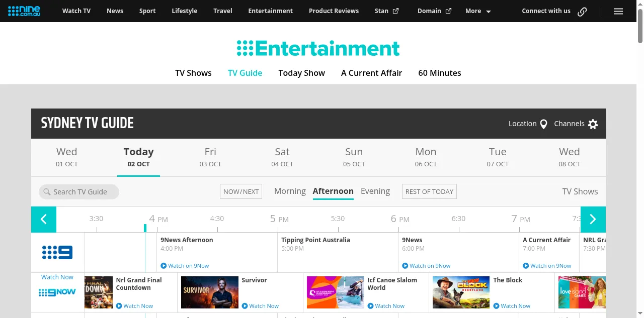Watch A Current Affair on 9Now
644x318 pixels.
coord(547,266)
